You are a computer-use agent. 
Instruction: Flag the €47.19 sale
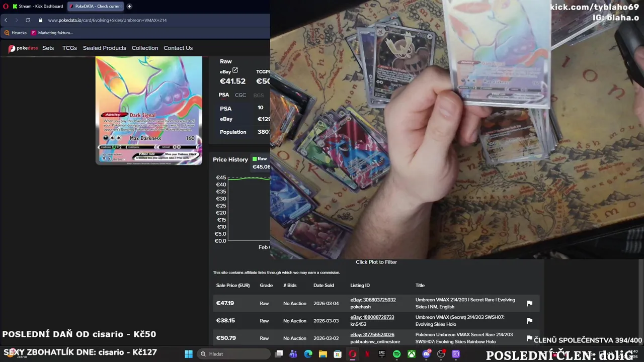point(529,303)
